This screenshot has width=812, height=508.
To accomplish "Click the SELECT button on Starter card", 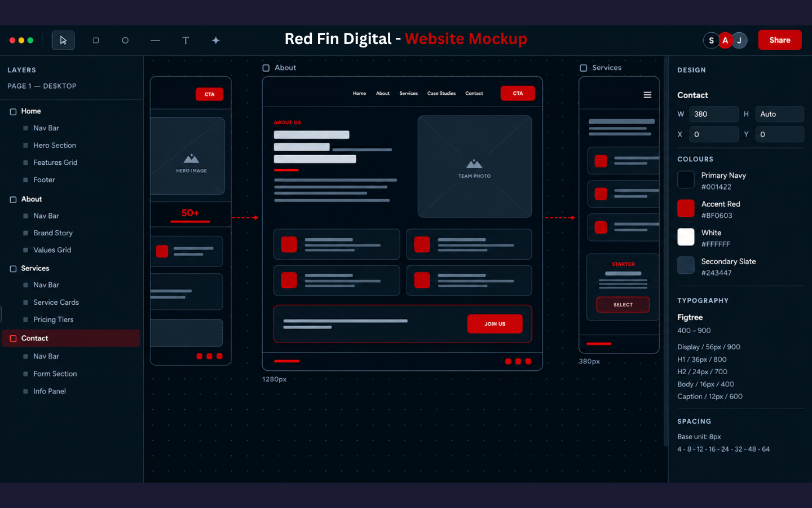I will [623, 305].
